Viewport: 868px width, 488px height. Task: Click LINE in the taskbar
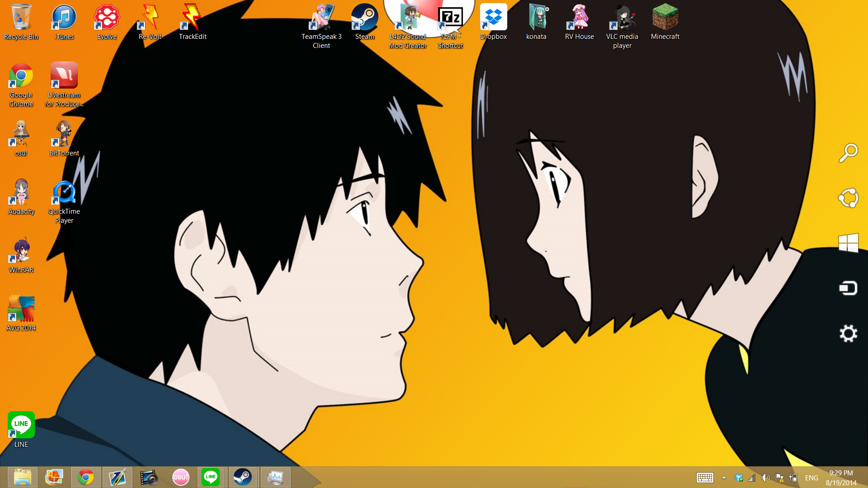[211, 477]
